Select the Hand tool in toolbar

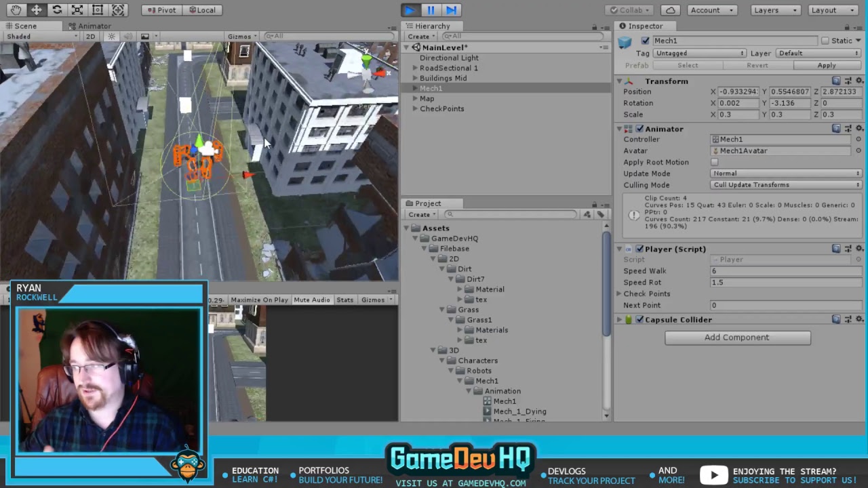point(16,10)
